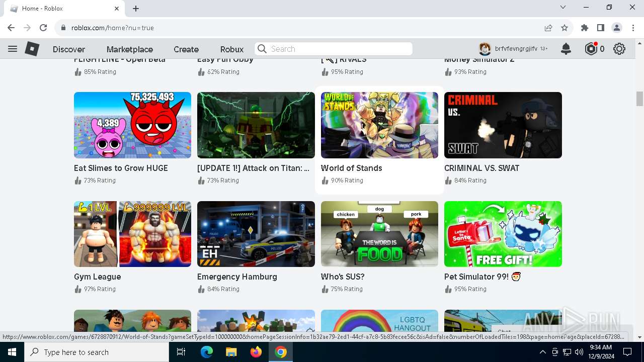The image size is (644, 362).
Task: Open the tab search dropdown arrow
Action: (563, 7)
